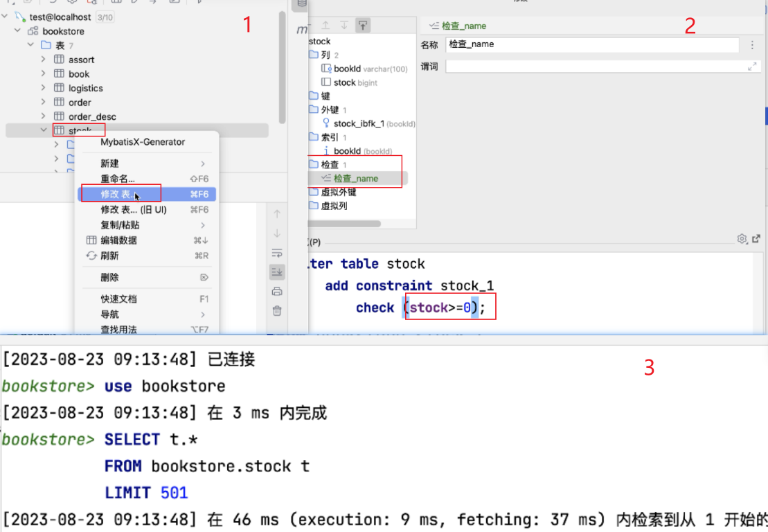
Task: Open the 导航 submenu
Action: 147,314
